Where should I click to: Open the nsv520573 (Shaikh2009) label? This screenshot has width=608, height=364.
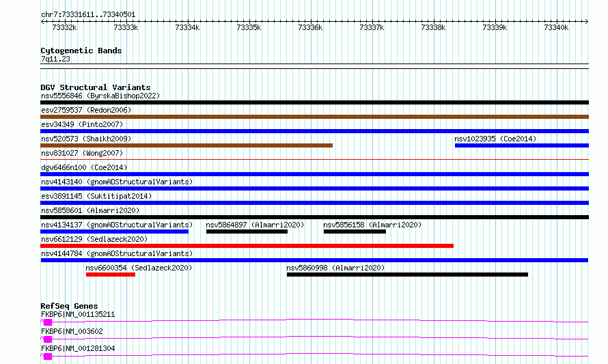tap(86, 139)
